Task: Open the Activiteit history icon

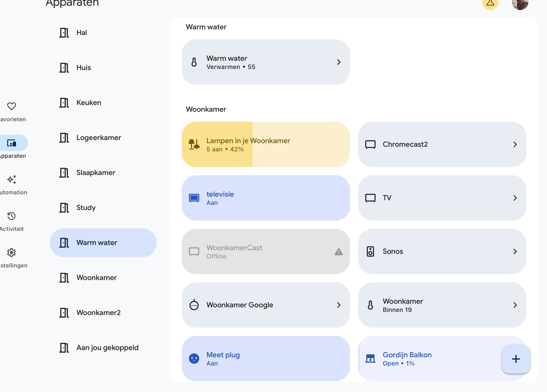Action: click(12, 216)
